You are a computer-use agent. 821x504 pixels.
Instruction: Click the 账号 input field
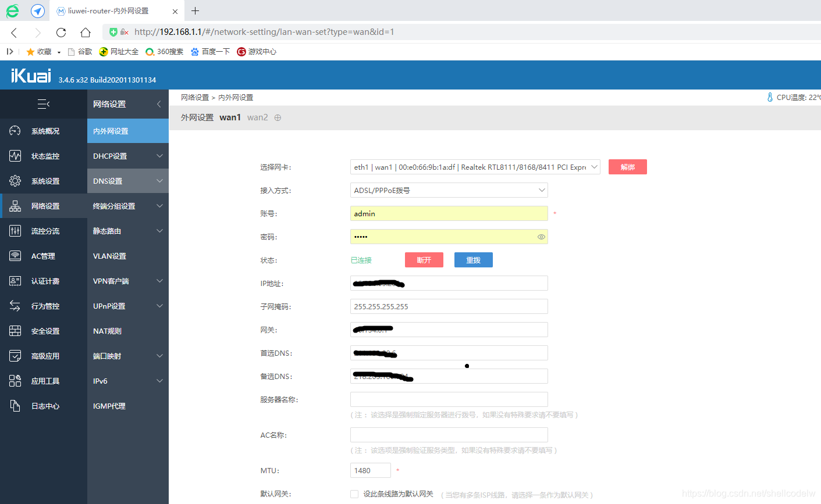pyautogui.click(x=449, y=213)
